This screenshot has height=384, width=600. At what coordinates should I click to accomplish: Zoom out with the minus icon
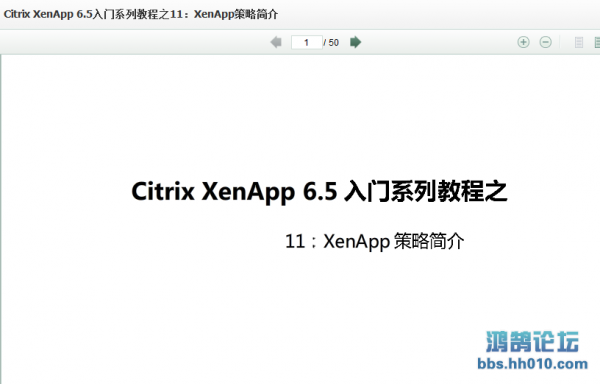[545, 42]
